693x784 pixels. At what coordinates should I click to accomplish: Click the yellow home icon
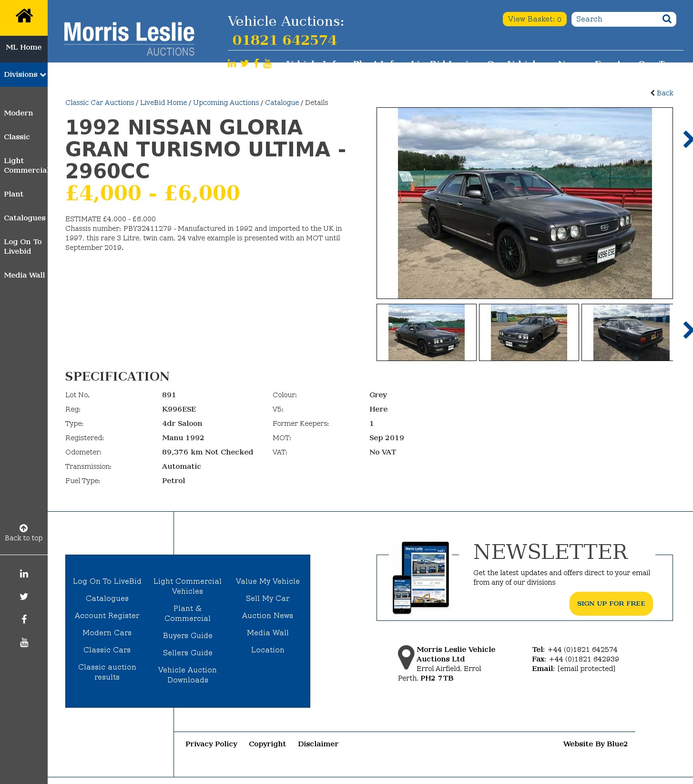(x=24, y=16)
